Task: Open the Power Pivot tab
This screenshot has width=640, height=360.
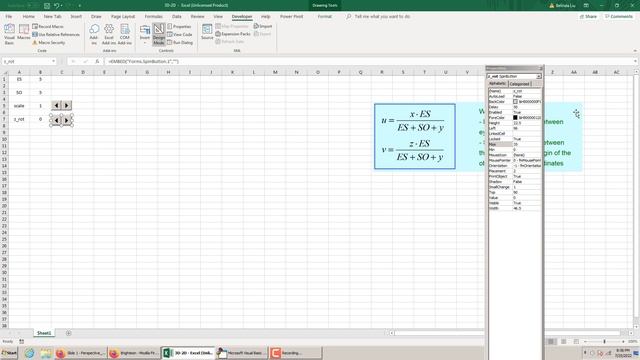Action: click(291, 17)
